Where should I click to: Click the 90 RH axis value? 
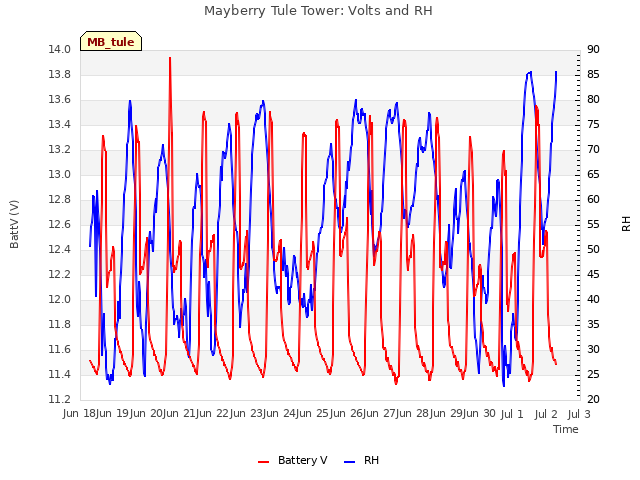point(593,49)
